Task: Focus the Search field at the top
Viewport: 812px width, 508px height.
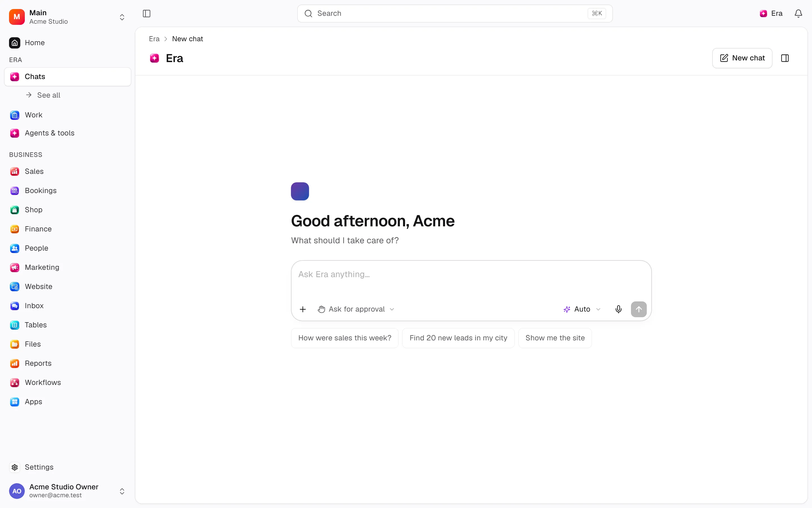Action: click(x=455, y=14)
